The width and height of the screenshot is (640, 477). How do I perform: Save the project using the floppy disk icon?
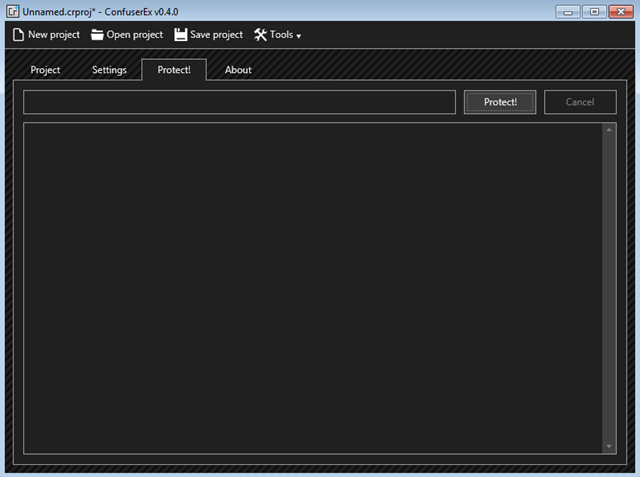click(x=180, y=35)
